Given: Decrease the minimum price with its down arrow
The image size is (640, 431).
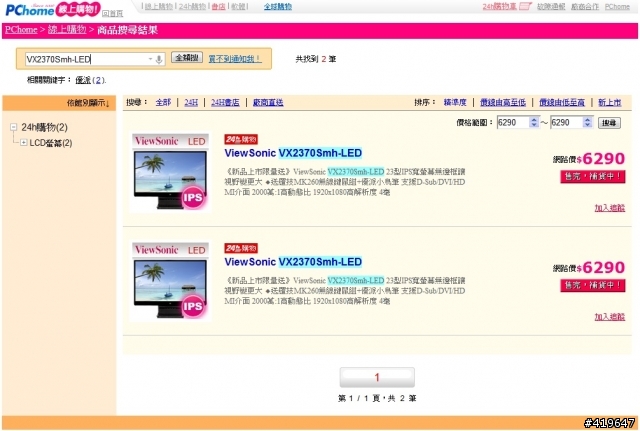Looking at the screenshot, I should [534, 125].
